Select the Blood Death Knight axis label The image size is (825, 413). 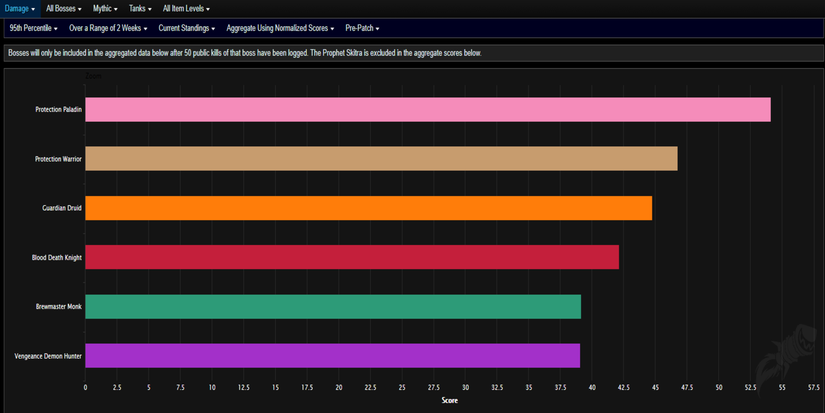click(x=56, y=258)
